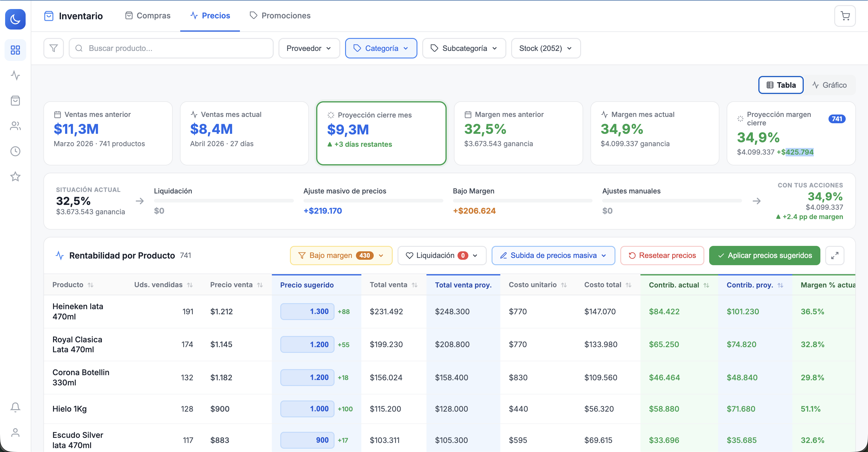Viewport: 868px width, 452px height.
Task: Open the dashboard grid icon in sidebar
Action: pyautogui.click(x=15, y=50)
